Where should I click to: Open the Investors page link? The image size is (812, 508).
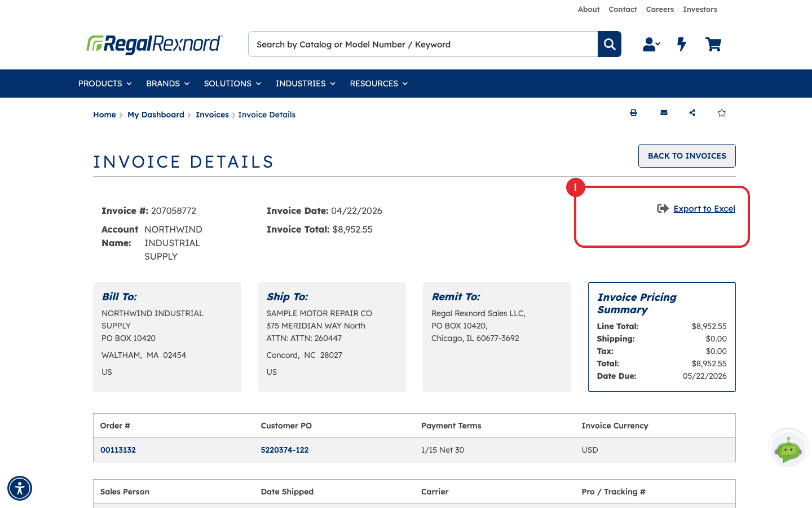pos(700,10)
